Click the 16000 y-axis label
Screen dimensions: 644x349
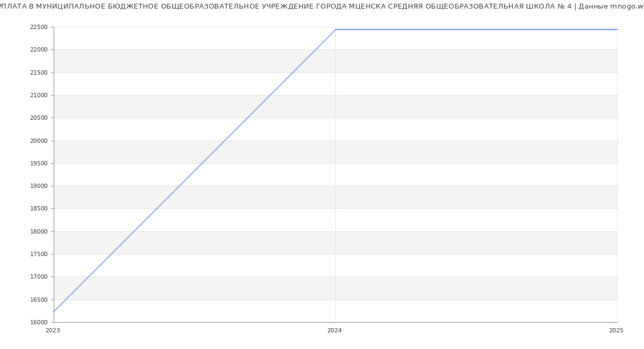point(40,323)
